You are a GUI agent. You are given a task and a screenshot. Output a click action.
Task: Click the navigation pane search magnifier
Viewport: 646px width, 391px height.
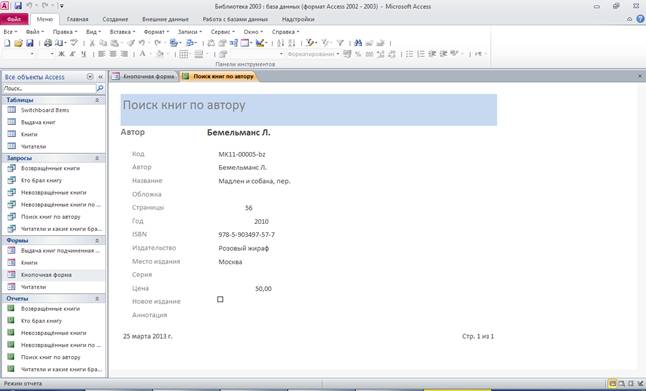click(100, 89)
